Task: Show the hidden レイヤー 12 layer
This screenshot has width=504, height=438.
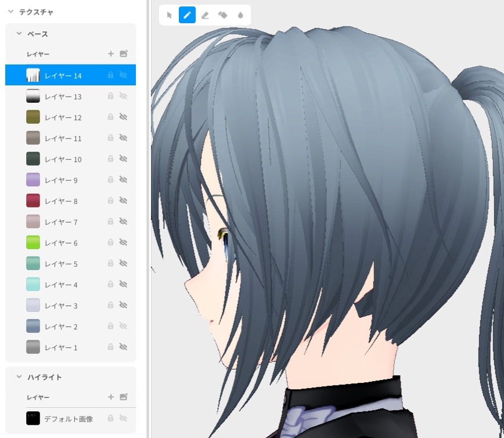Action: coord(123,117)
